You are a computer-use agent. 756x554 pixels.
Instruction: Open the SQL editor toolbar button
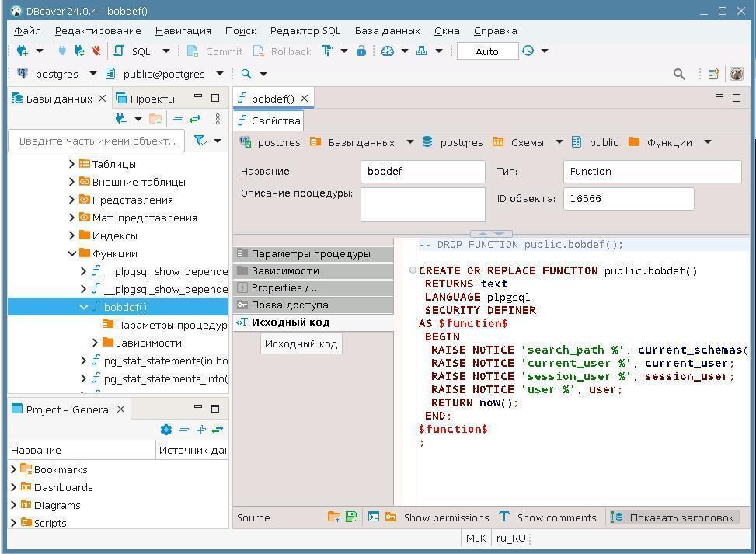coord(132,51)
